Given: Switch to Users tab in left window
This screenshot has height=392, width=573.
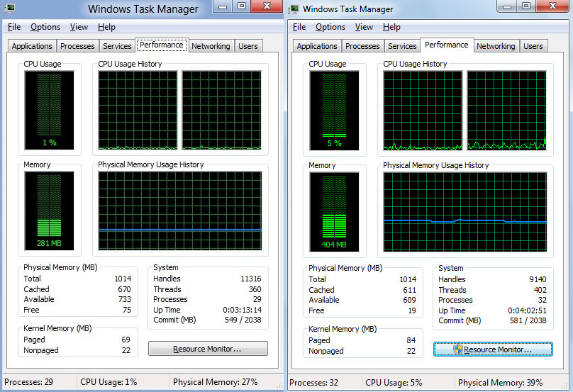Looking at the screenshot, I should (248, 46).
